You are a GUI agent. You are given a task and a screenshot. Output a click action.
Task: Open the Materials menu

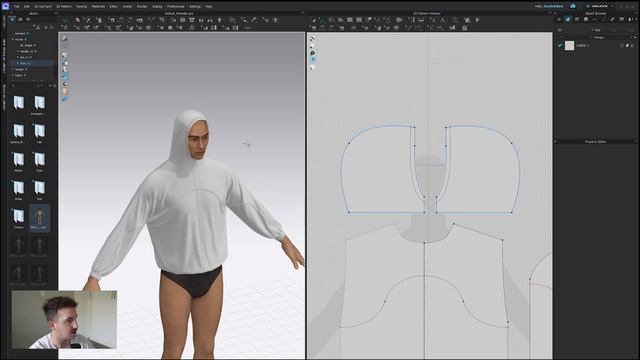click(98, 7)
